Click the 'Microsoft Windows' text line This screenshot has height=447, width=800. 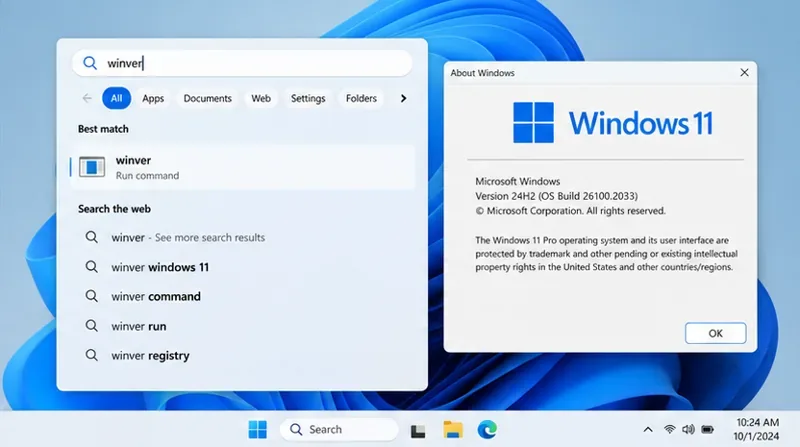(517, 181)
